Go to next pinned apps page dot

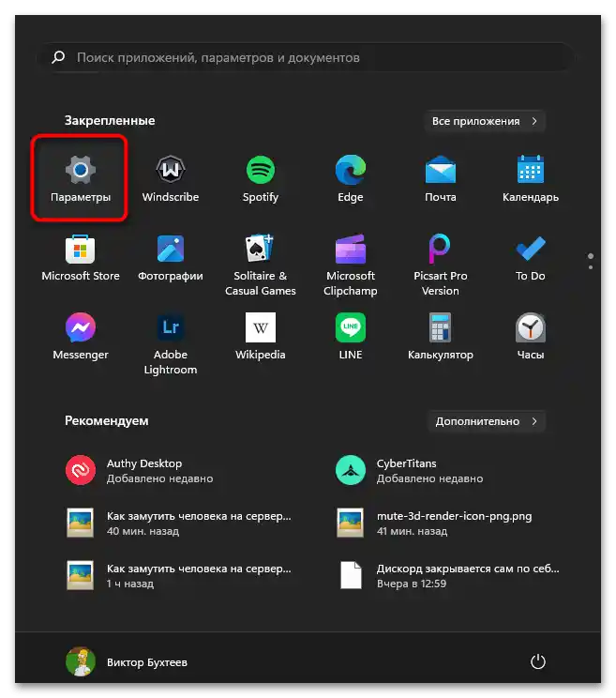[x=590, y=267]
